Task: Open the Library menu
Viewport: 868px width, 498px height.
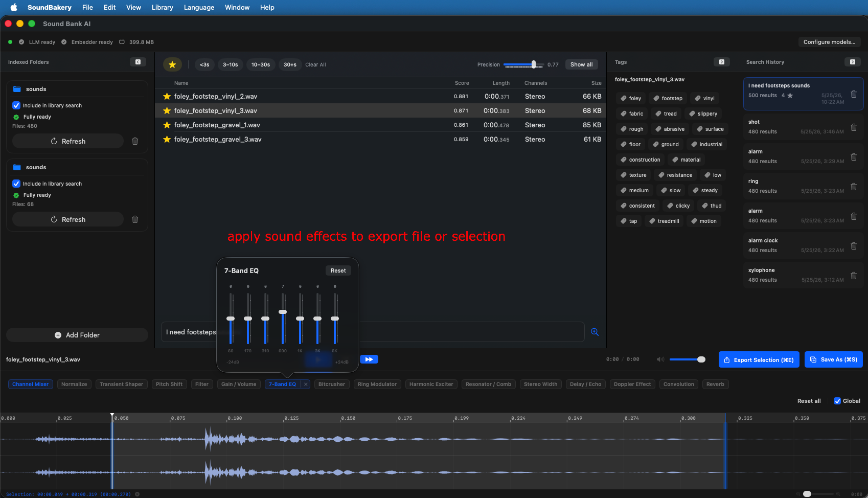Action: tap(162, 7)
